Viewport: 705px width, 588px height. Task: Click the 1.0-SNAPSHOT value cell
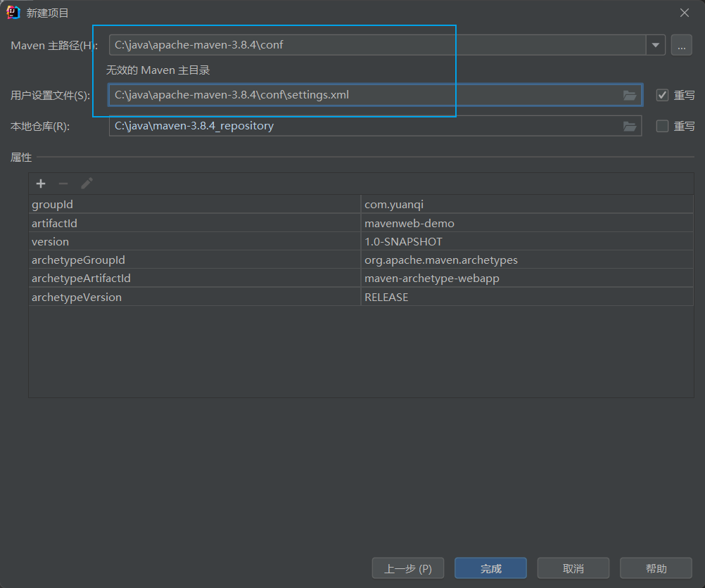(527, 241)
